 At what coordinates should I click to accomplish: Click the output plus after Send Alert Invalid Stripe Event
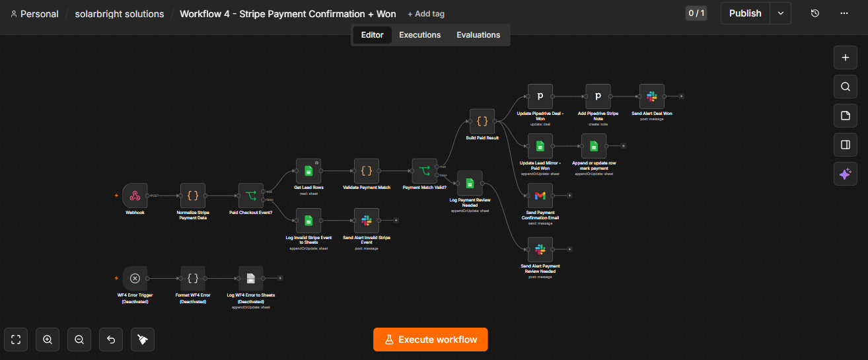(x=396, y=221)
